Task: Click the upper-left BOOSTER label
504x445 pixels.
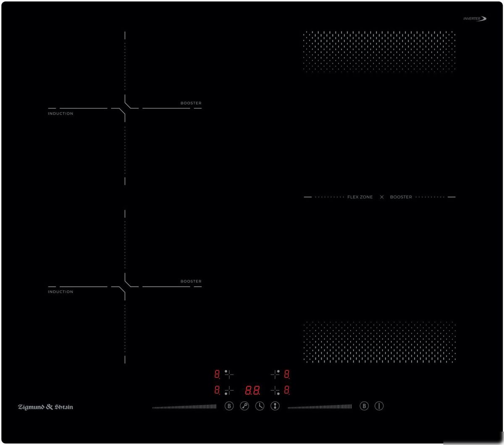Action: coord(191,103)
